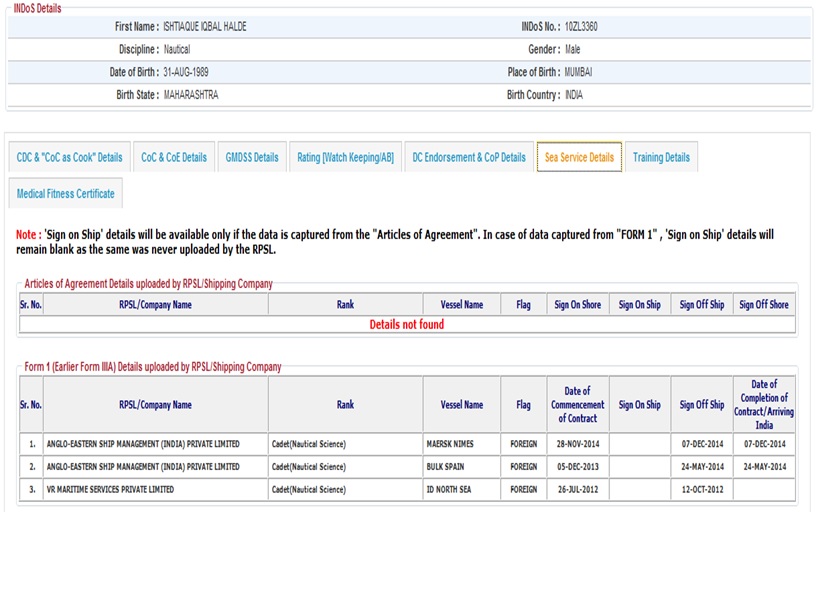
Task: Select the Date of Birth value 31-AUG-1989
Action: pyautogui.click(x=186, y=72)
